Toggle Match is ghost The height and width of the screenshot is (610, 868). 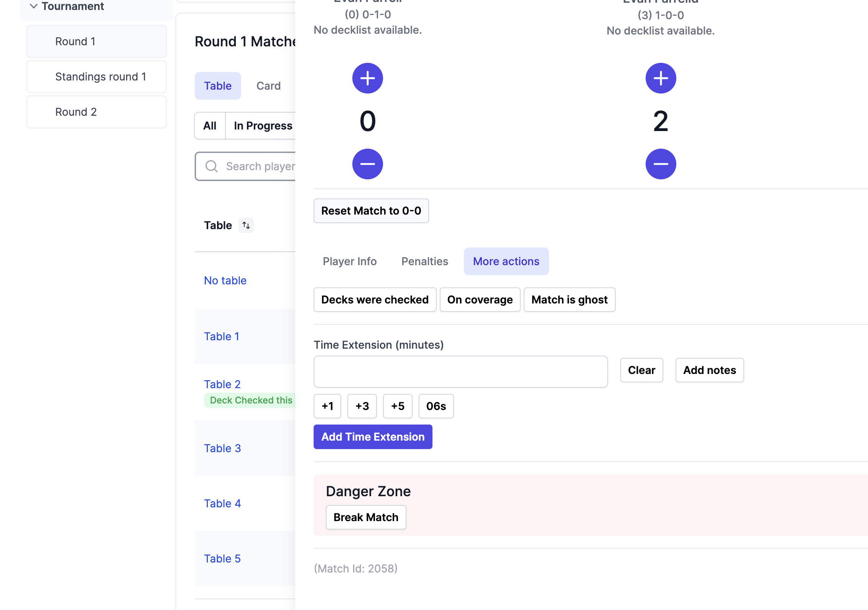(x=569, y=300)
